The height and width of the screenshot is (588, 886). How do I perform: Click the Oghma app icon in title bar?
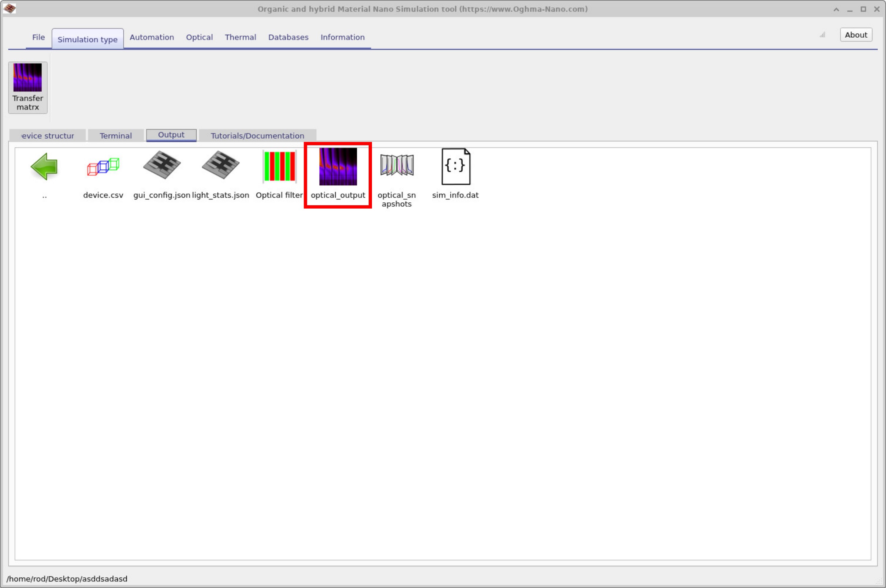10,8
